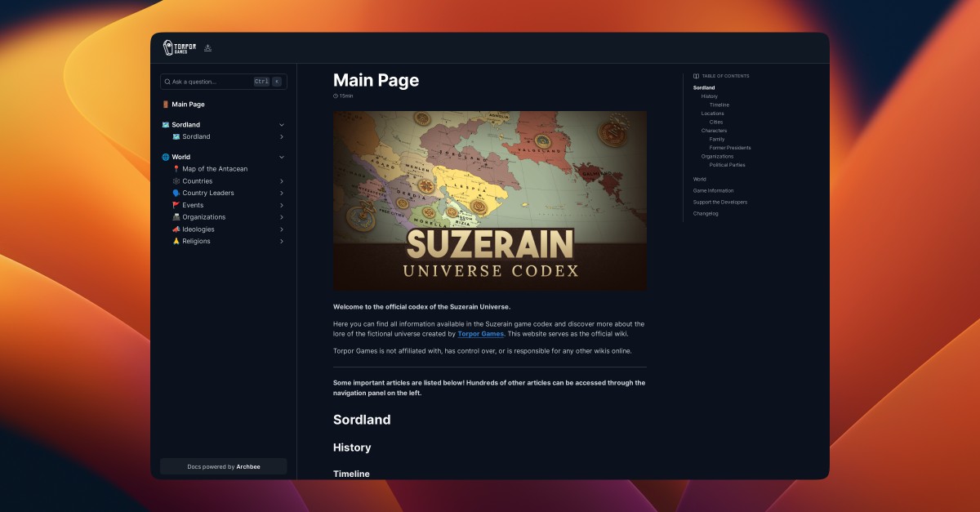Click the search magnifier icon
Viewport: 980px width, 512px height.
click(167, 82)
